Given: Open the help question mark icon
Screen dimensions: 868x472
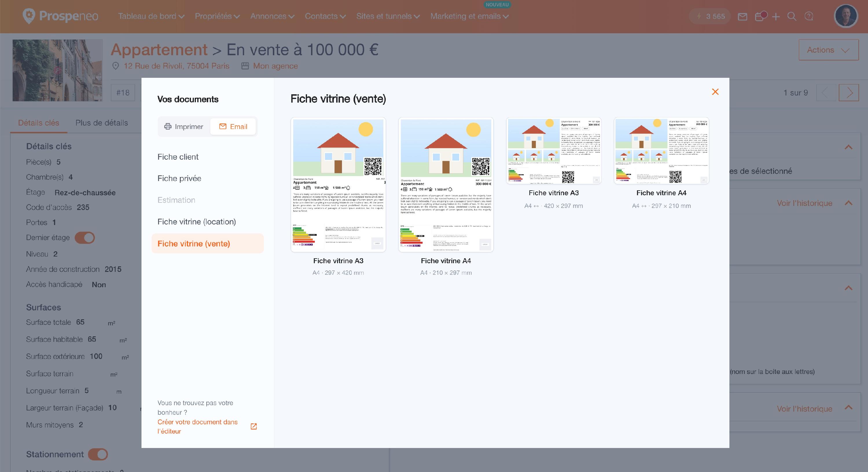Looking at the screenshot, I should (x=809, y=16).
